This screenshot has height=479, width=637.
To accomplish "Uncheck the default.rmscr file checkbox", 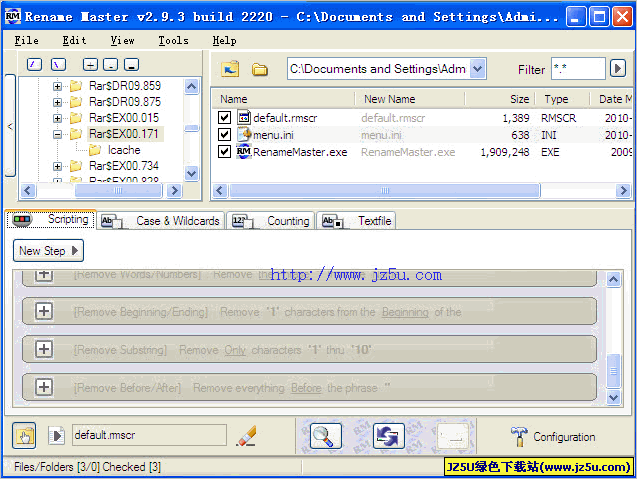I will [x=224, y=118].
